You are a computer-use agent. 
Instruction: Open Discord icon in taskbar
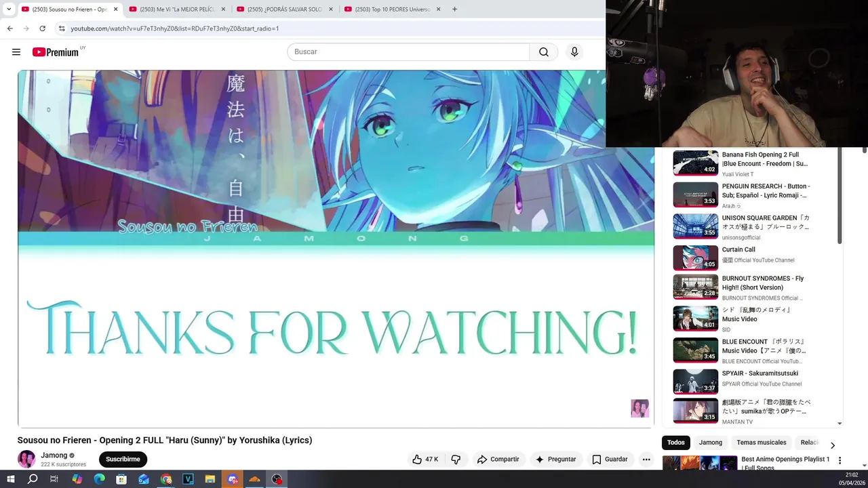tap(233, 479)
